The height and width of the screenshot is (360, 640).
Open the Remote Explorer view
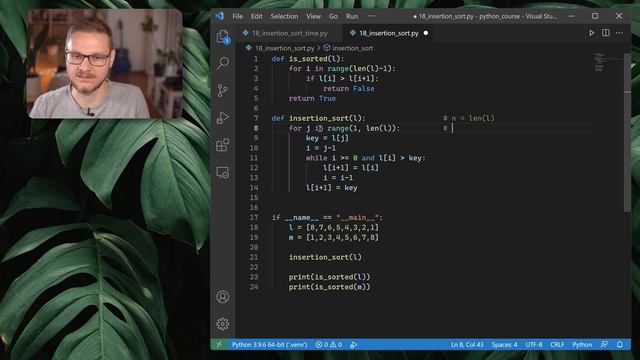point(223,172)
